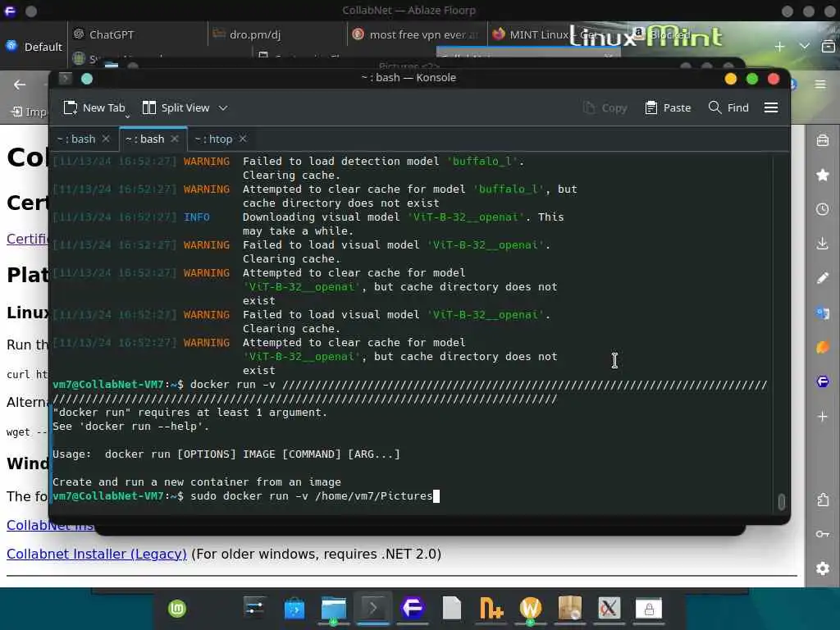
Task: Click terminal prompt line with sudo docker run
Action: [246, 496]
